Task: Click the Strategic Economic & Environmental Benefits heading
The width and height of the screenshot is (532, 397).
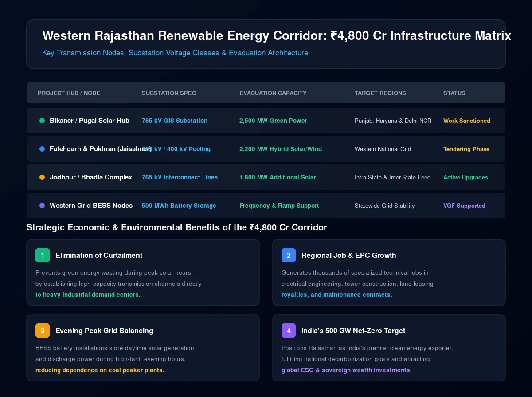Action: (177, 227)
